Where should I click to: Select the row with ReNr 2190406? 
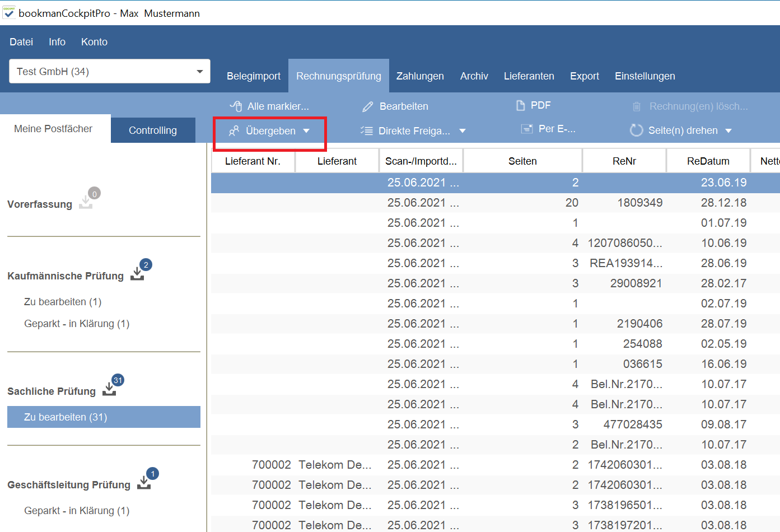(496, 324)
